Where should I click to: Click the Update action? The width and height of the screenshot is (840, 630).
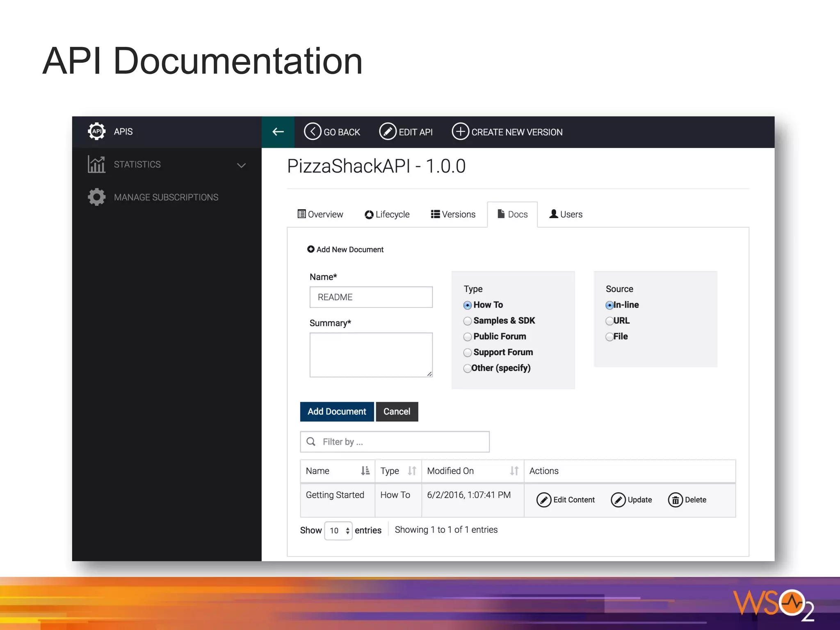tap(631, 500)
